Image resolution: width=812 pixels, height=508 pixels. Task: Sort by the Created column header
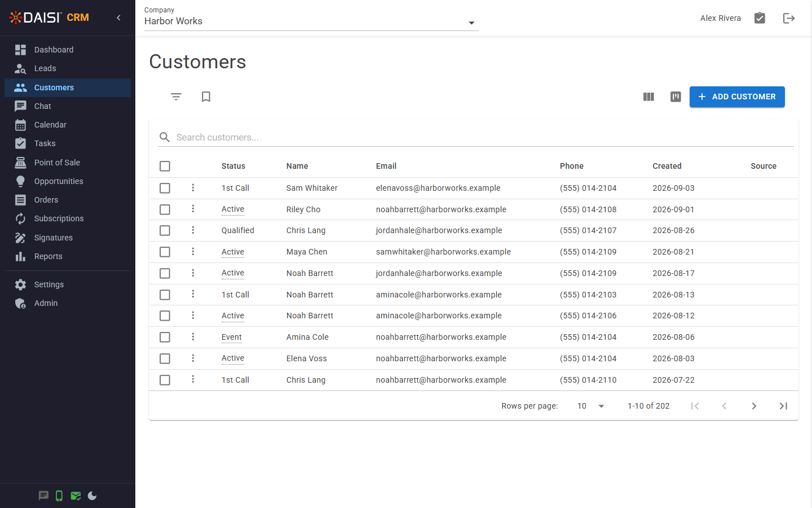[667, 166]
